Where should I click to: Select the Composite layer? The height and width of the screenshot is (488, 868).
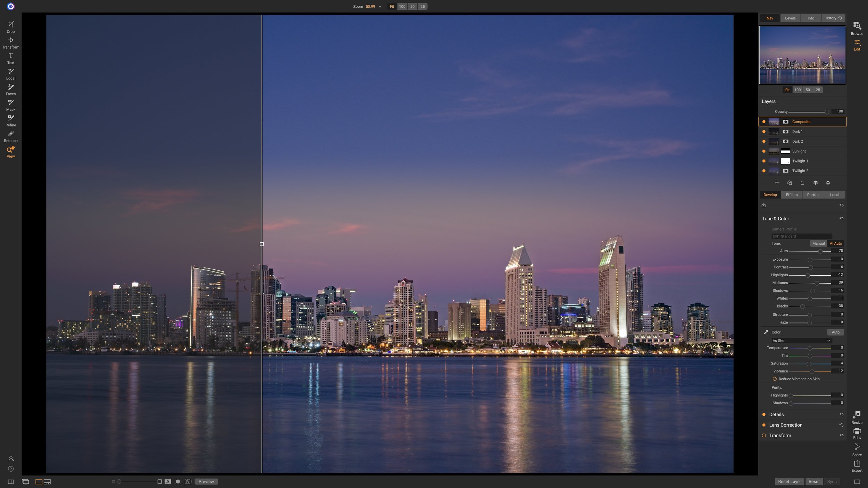point(802,121)
